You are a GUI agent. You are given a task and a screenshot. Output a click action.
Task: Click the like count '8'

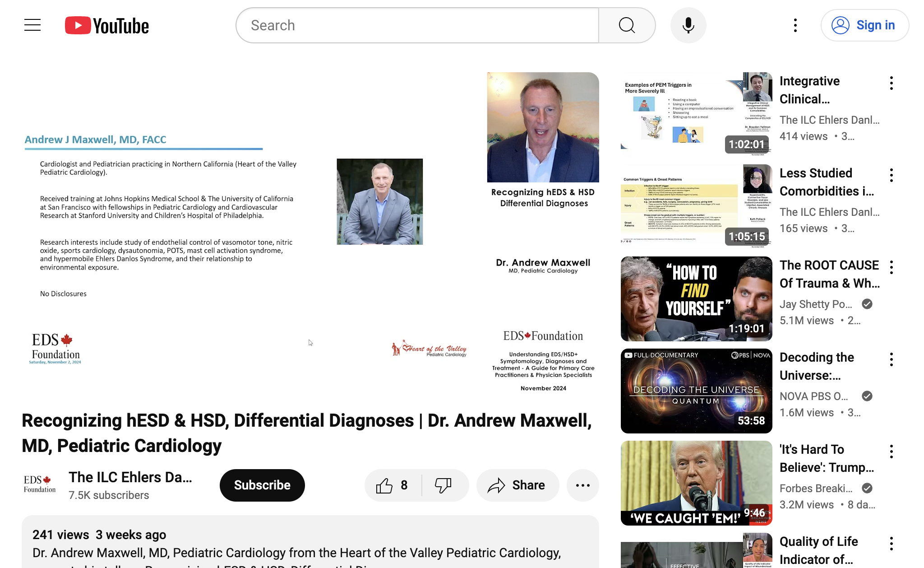click(x=404, y=485)
